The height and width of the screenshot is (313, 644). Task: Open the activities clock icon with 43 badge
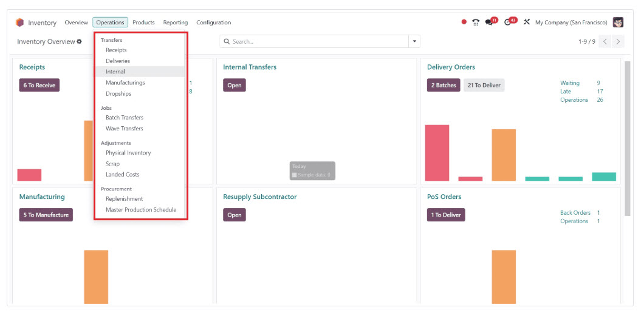(509, 22)
